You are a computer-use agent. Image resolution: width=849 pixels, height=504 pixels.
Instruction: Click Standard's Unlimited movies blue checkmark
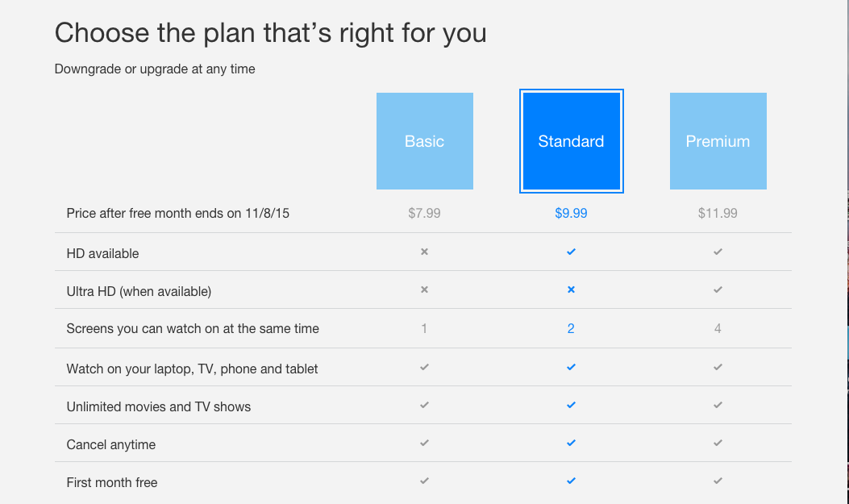(x=571, y=405)
